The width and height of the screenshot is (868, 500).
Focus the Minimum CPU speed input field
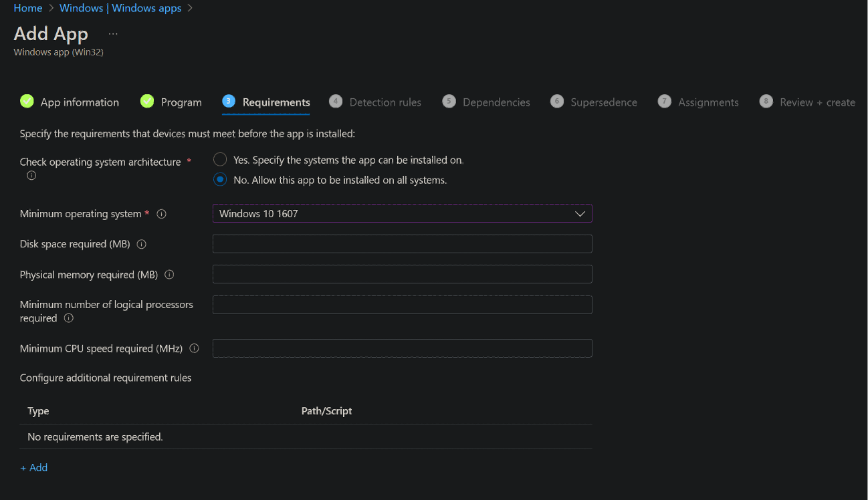pyautogui.click(x=402, y=348)
